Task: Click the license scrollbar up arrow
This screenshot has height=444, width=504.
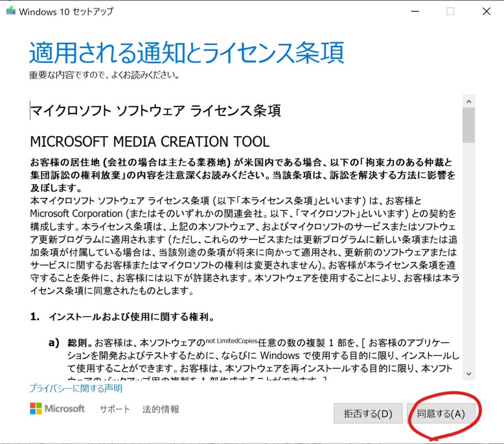Action: coord(469,102)
